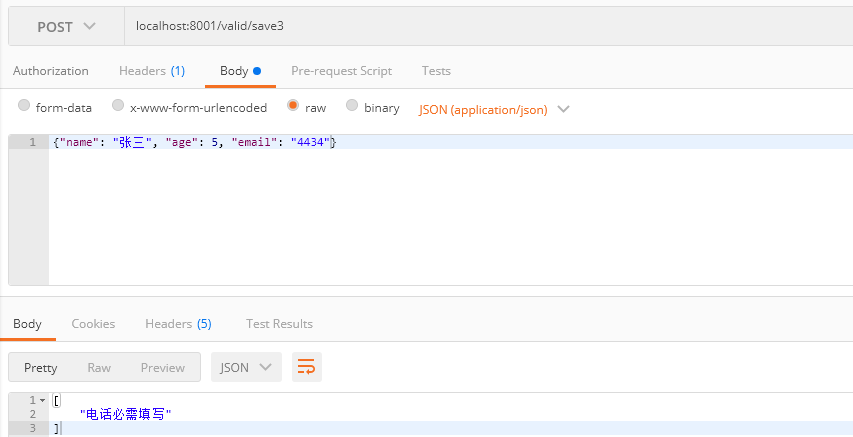This screenshot has width=853, height=437.
Task: Open the Pre-request Script tab
Action: click(341, 71)
